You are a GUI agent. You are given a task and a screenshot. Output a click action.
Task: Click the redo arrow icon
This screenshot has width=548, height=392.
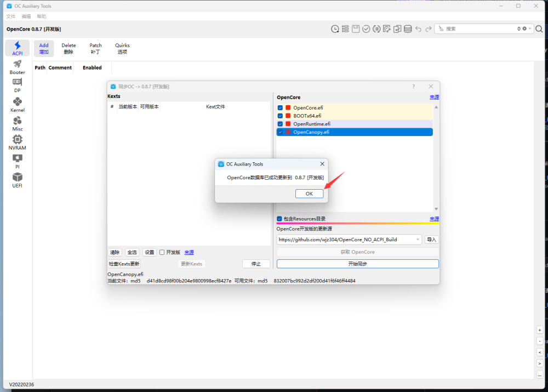click(x=429, y=29)
